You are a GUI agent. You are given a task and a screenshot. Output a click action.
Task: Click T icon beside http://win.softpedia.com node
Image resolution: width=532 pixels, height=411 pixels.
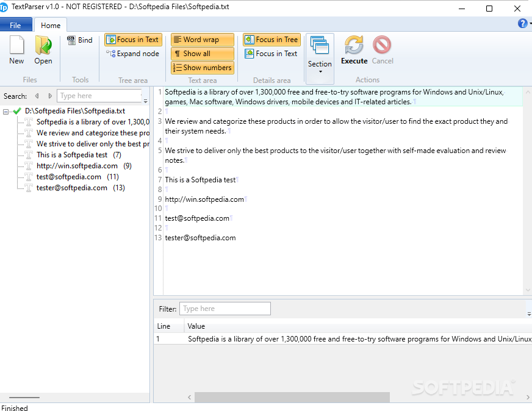[29, 166]
